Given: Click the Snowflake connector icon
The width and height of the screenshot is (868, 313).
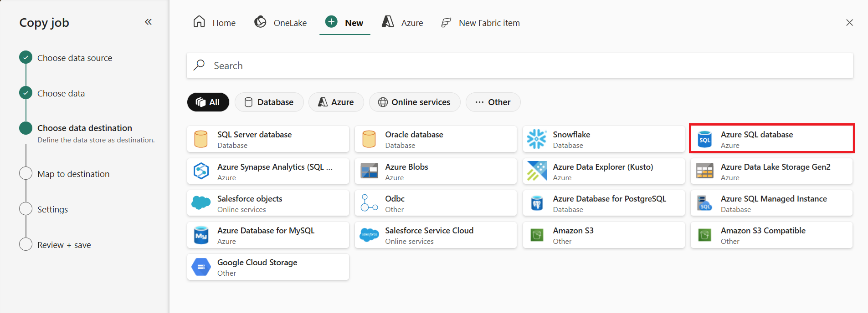Looking at the screenshot, I should tap(536, 139).
